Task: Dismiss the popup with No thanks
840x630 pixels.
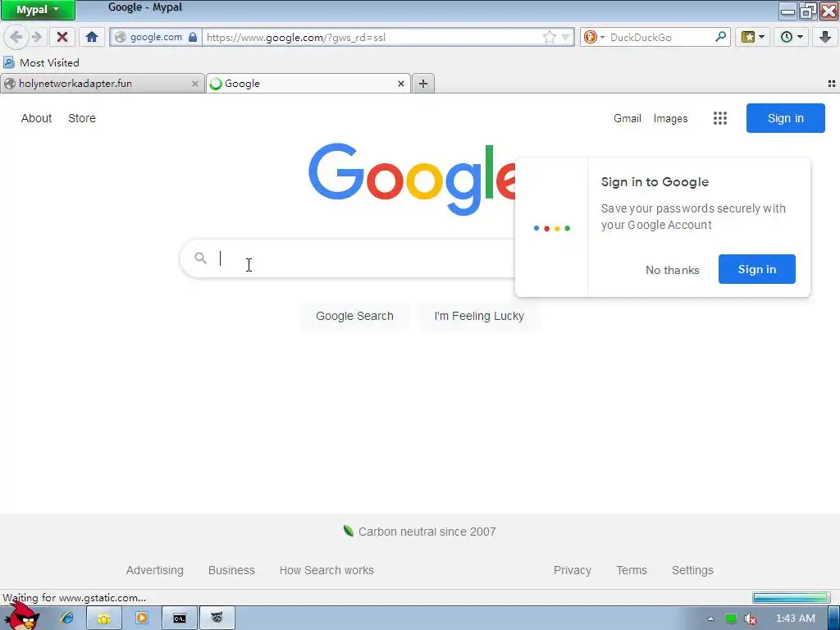Action: [x=673, y=270]
